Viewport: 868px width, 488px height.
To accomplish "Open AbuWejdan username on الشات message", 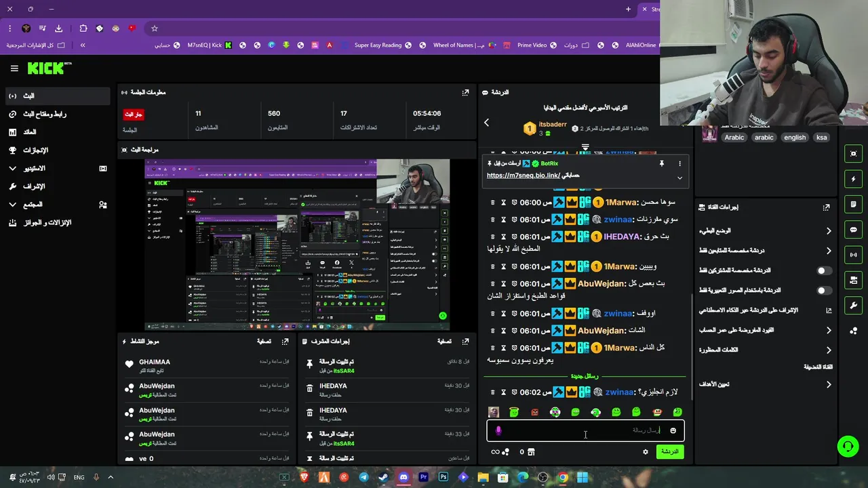I will [601, 331].
